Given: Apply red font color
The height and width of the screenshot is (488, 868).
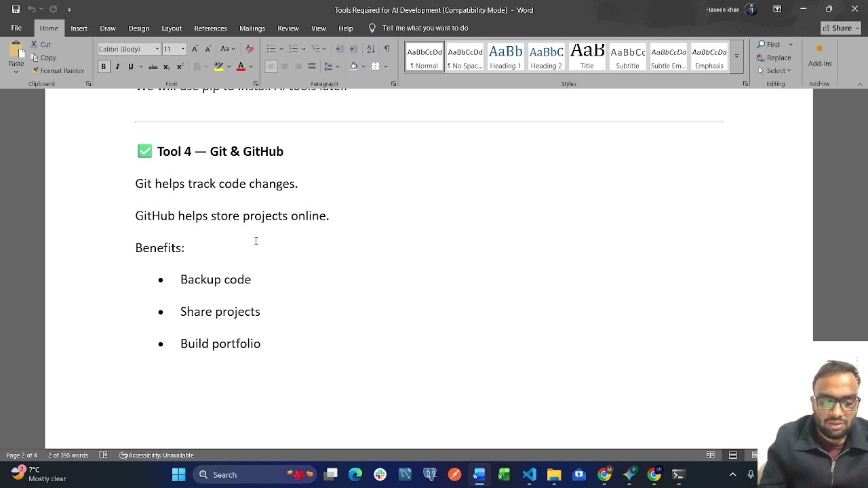Looking at the screenshot, I should click(241, 66).
